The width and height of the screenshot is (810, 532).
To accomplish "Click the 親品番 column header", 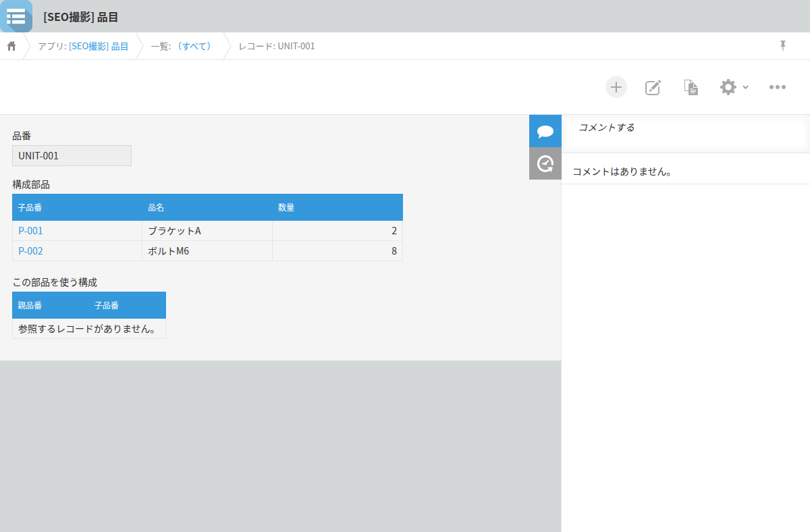I will pyautogui.click(x=51, y=305).
